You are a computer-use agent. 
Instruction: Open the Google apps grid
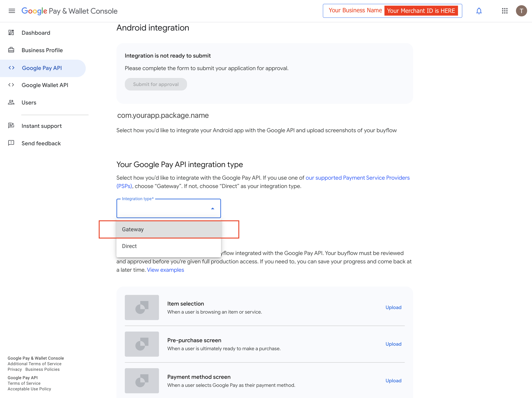pos(505,11)
